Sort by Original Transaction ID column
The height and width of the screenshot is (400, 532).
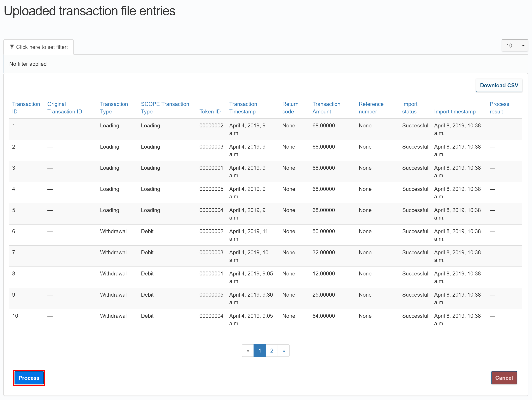(64, 108)
